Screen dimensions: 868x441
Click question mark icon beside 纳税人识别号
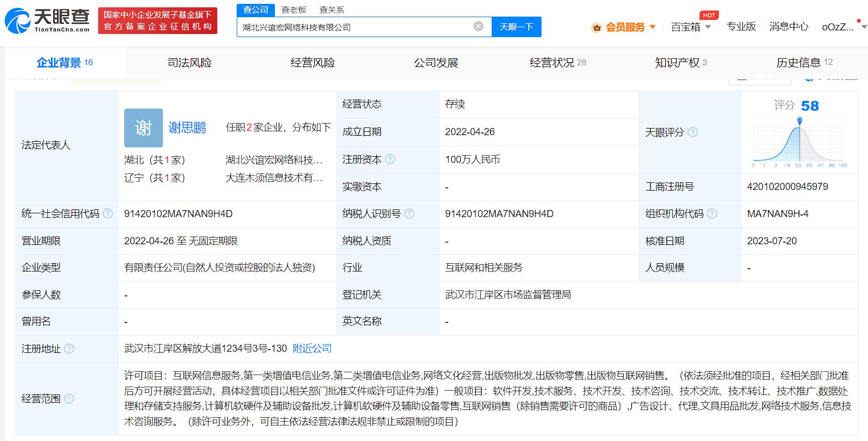[x=409, y=213]
